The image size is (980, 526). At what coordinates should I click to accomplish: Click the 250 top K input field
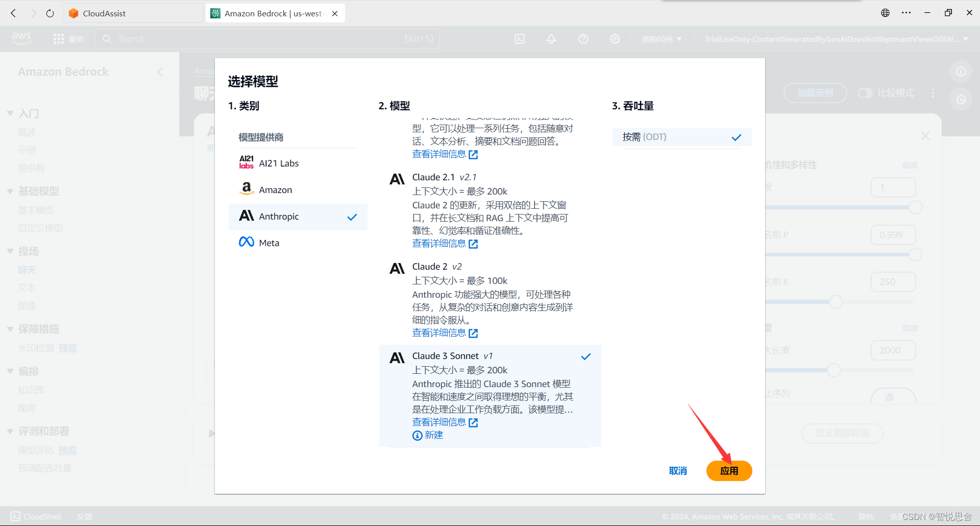point(893,282)
